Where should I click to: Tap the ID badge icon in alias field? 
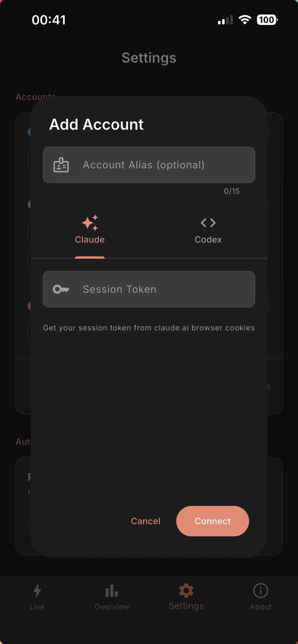click(61, 165)
